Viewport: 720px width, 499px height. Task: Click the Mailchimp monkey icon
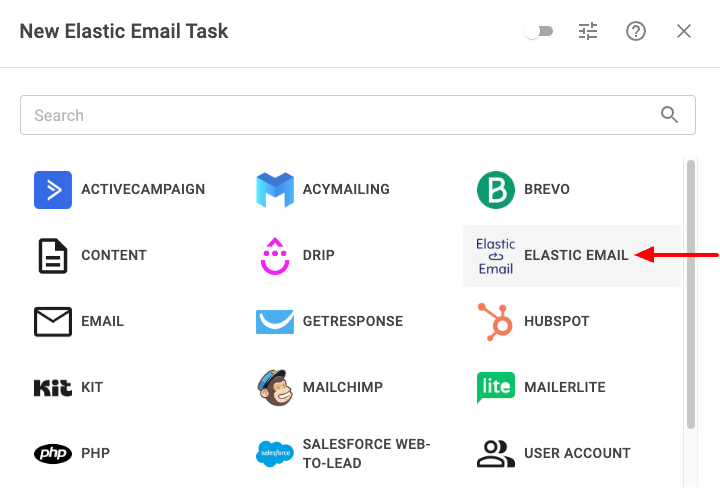(x=275, y=387)
